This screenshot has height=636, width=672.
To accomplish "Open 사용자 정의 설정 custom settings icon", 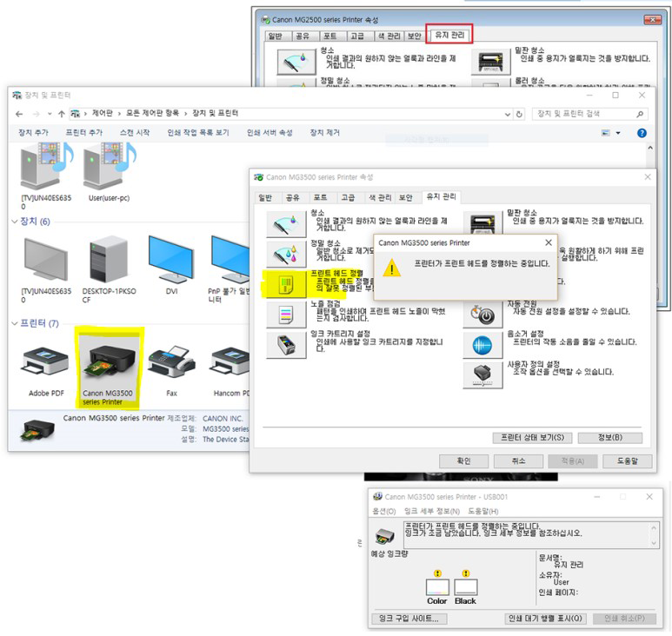I will (483, 375).
